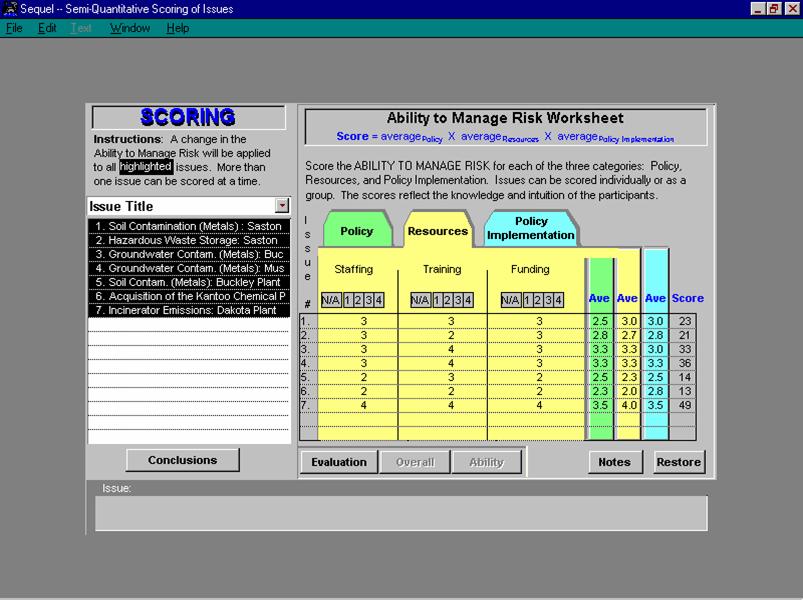Click Funding value 3 in row 4
This screenshot has width=803, height=600.
point(539,363)
